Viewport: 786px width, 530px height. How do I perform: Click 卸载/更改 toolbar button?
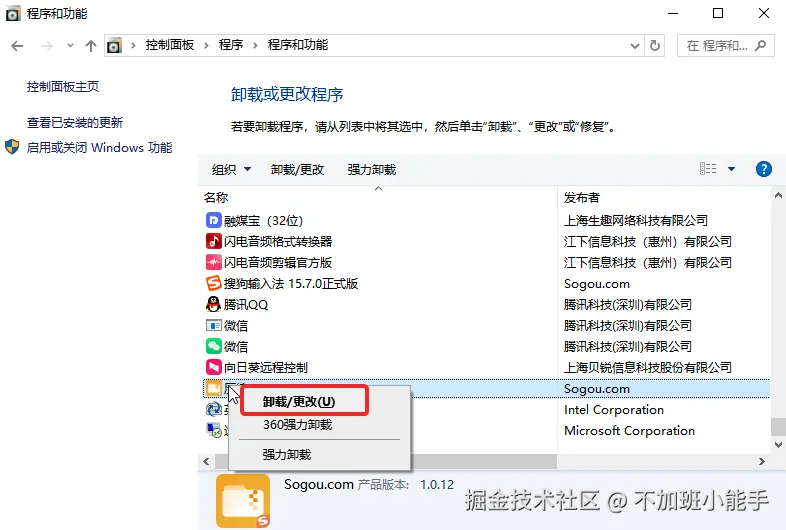[x=297, y=169]
